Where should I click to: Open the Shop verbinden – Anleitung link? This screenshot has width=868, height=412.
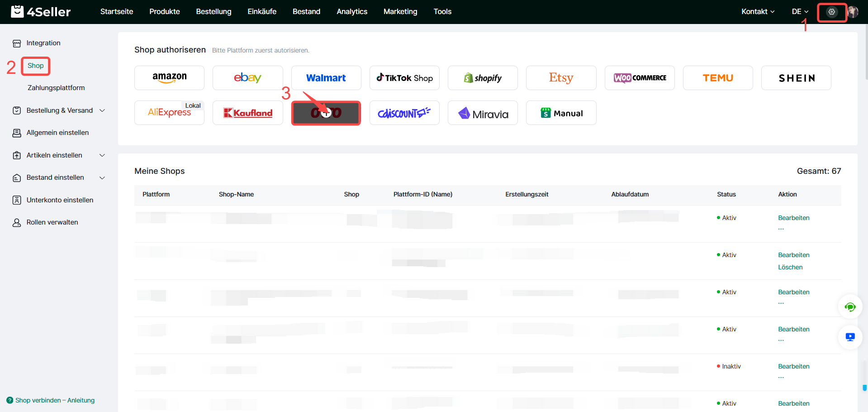click(55, 400)
